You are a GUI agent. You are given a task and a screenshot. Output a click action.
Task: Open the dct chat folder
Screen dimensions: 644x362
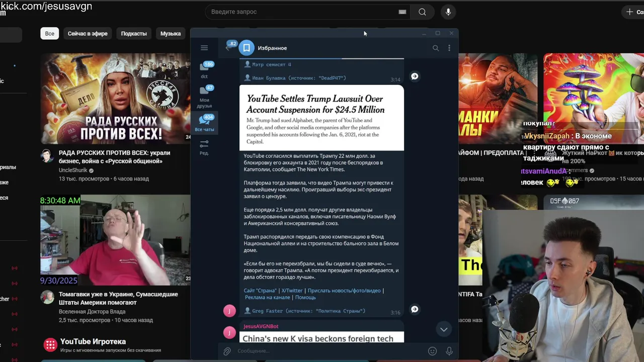point(204,70)
